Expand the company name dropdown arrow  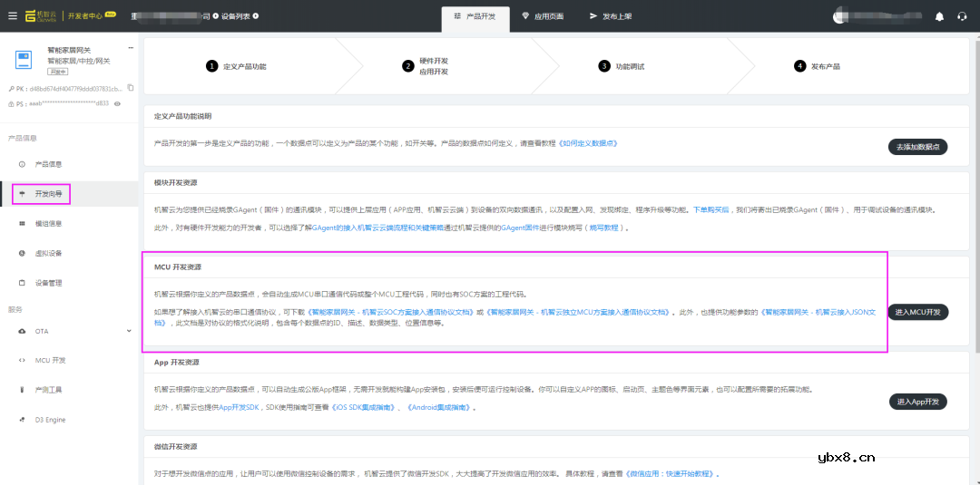coord(215,16)
